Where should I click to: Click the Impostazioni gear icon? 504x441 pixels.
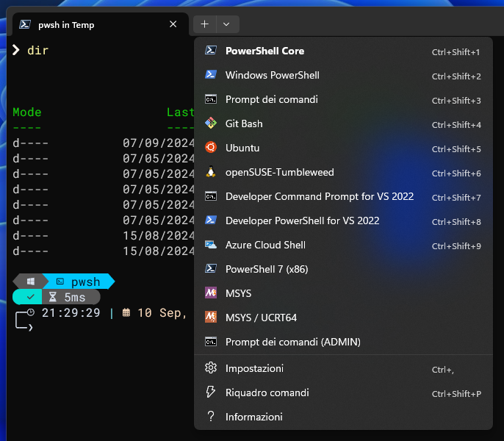pyautogui.click(x=211, y=367)
